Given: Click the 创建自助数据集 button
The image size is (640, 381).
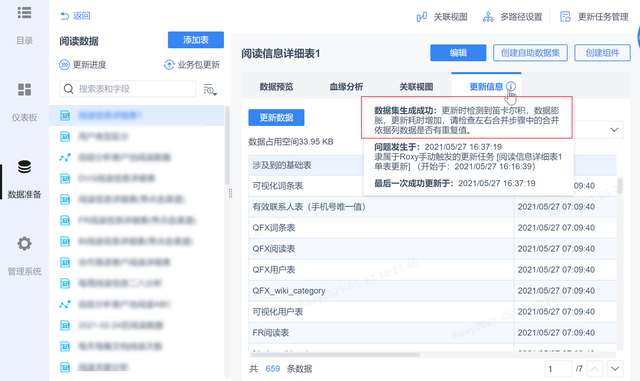Looking at the screenshot, I should [530, 53].
